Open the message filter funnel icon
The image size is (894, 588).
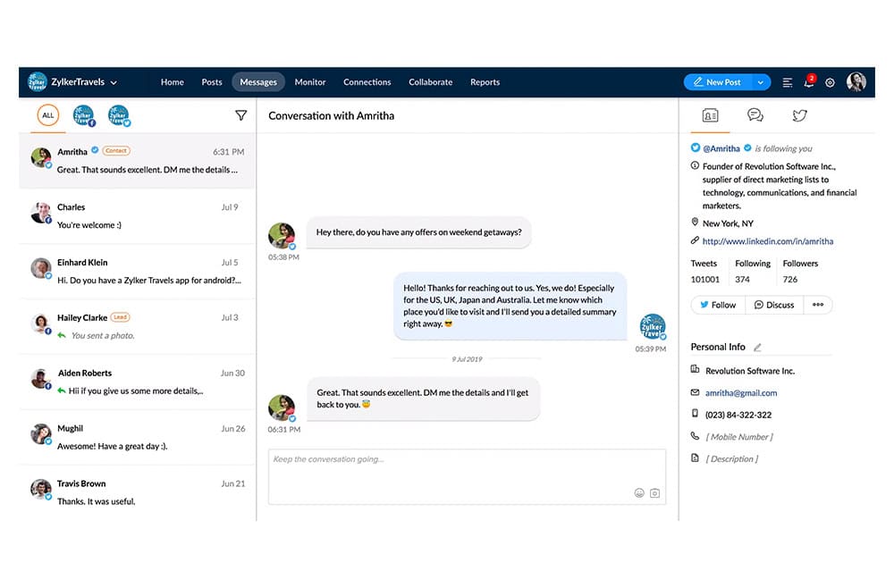tap(241, 115)
